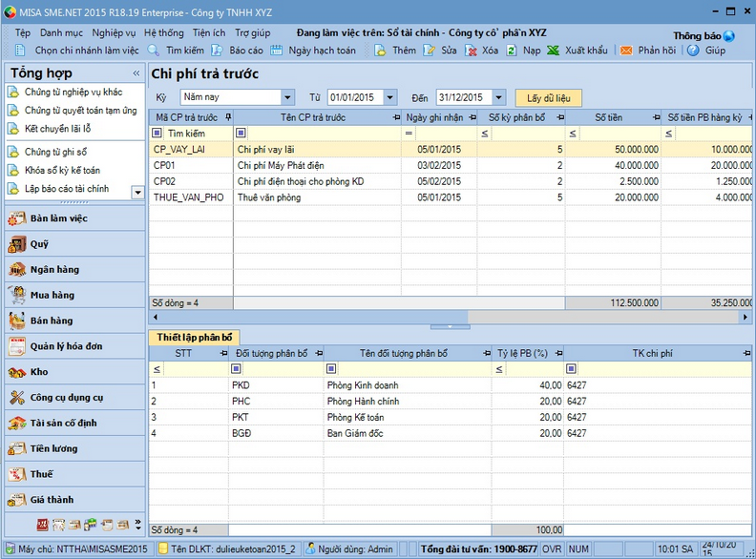Image resolution: width=756 pixels, height=559 pixels.
Task: Open the Giá thành module
Action: tap(74, 500)
